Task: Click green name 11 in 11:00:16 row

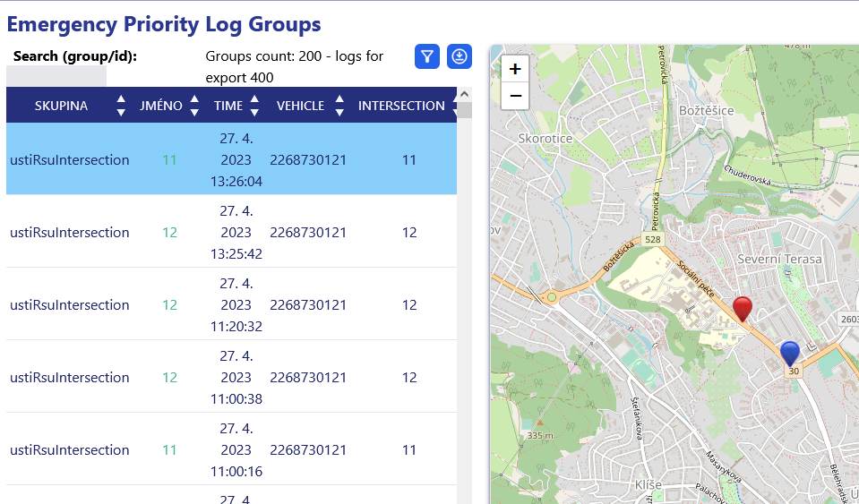Action: coord(170,449)
